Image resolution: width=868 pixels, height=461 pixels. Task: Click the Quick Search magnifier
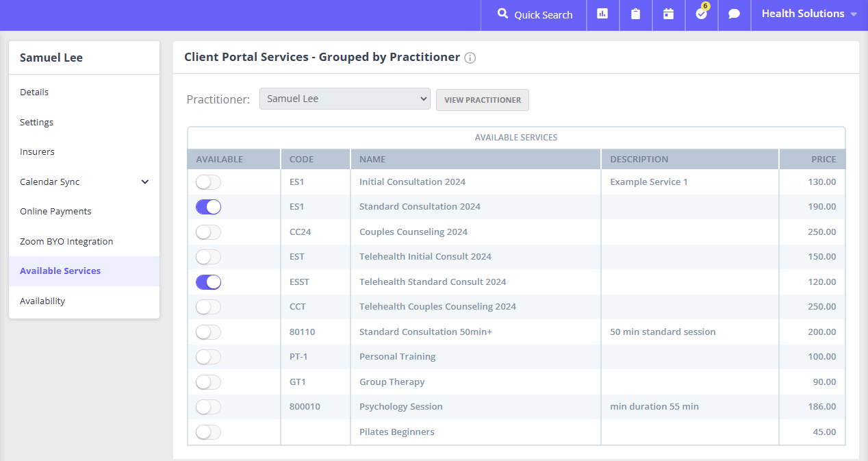point(503,14)
